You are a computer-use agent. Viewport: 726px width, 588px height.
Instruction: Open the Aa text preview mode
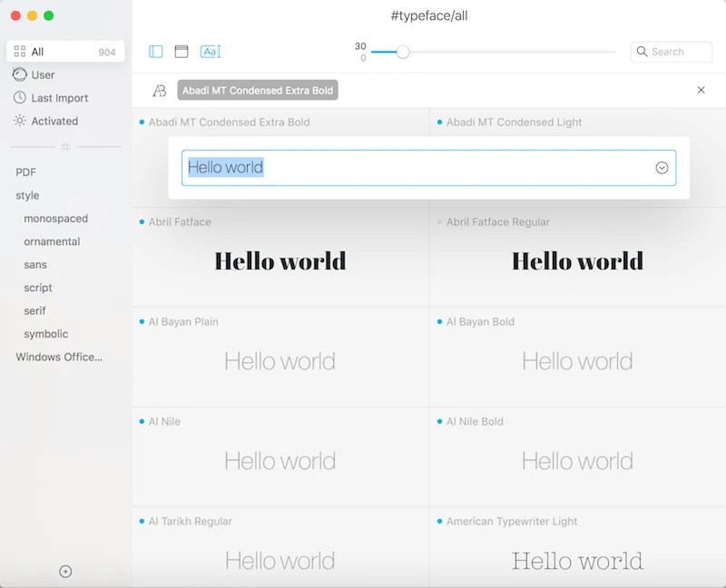(x=210, y=52)
